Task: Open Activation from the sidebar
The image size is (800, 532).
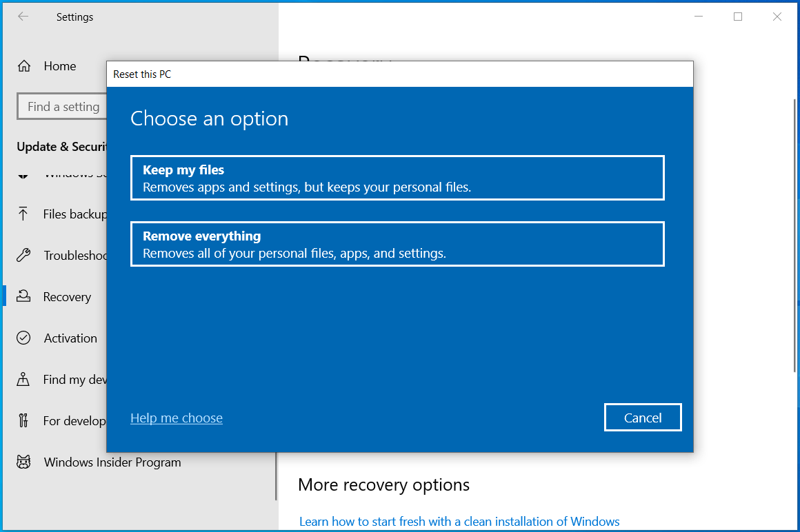Action: pyautogui.click(x=70, y=338)
